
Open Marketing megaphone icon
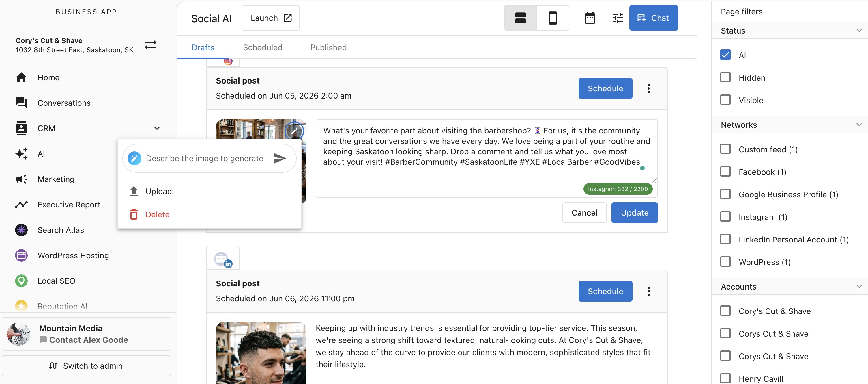point(21,179)
